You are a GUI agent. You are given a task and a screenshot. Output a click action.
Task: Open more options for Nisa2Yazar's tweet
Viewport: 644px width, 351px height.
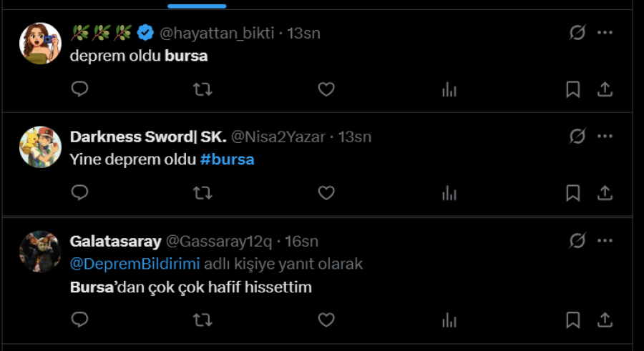(605, 136)
